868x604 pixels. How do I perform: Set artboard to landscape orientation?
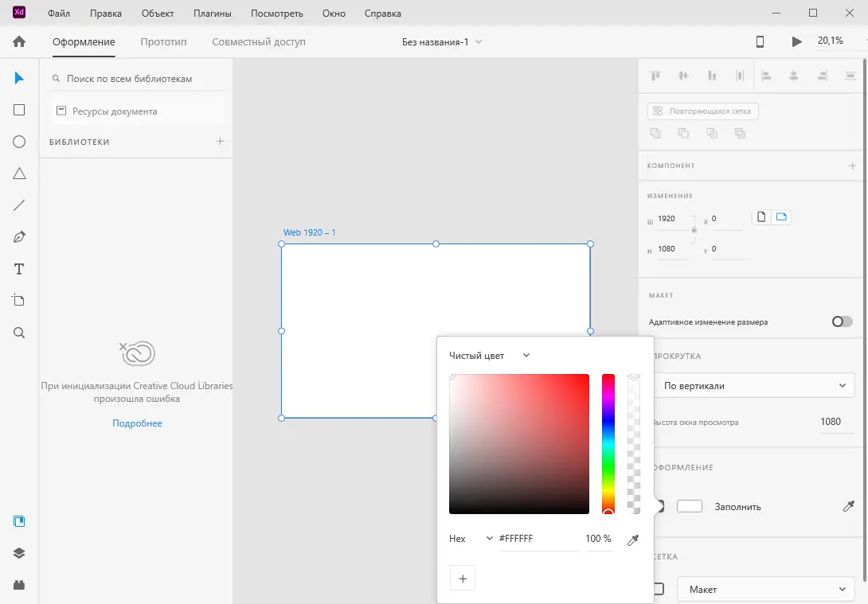pyautogui.click(x=781, y=216)
